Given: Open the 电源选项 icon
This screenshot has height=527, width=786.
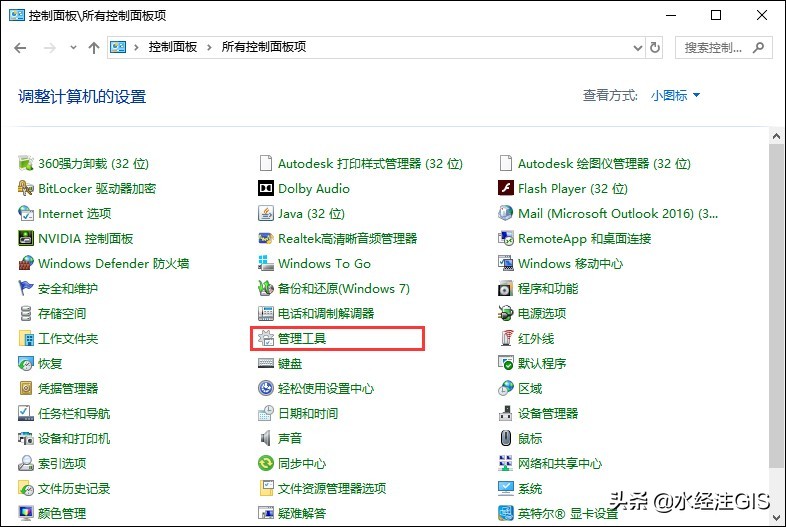Looking at the screenshot, I should 506,313.
